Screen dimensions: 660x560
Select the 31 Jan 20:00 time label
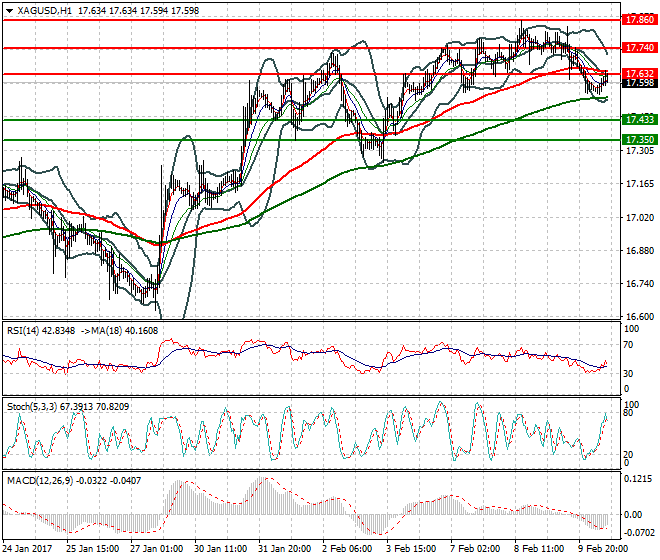tap(285, 549)
